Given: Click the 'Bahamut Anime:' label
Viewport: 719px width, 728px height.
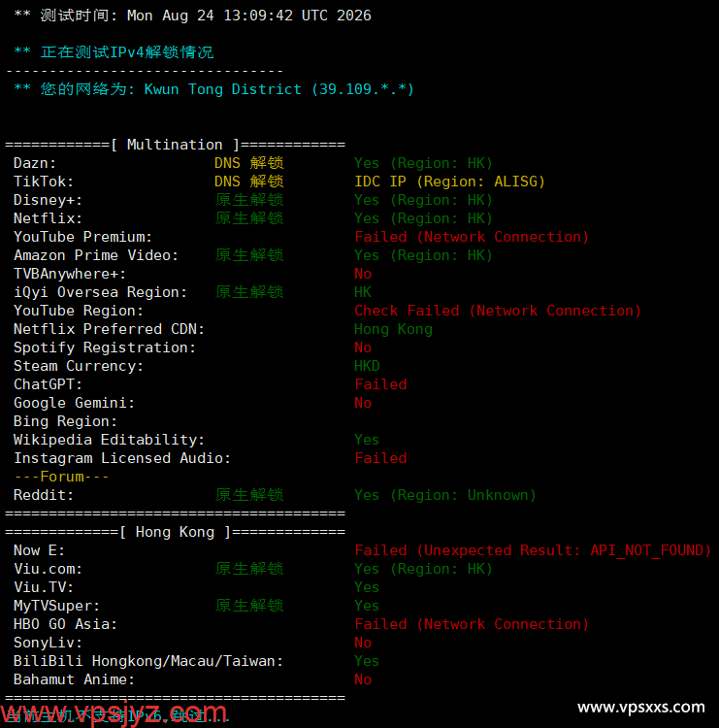Looking at the screenshot, I should [x=75, y=679].
